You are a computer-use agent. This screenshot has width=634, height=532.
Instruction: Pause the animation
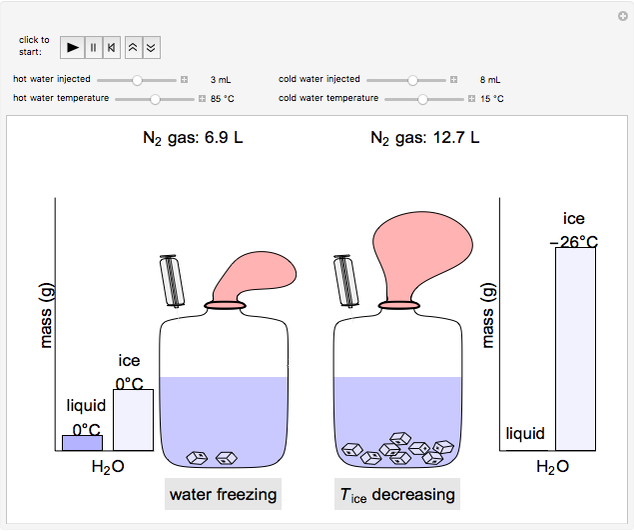[94, 47]
